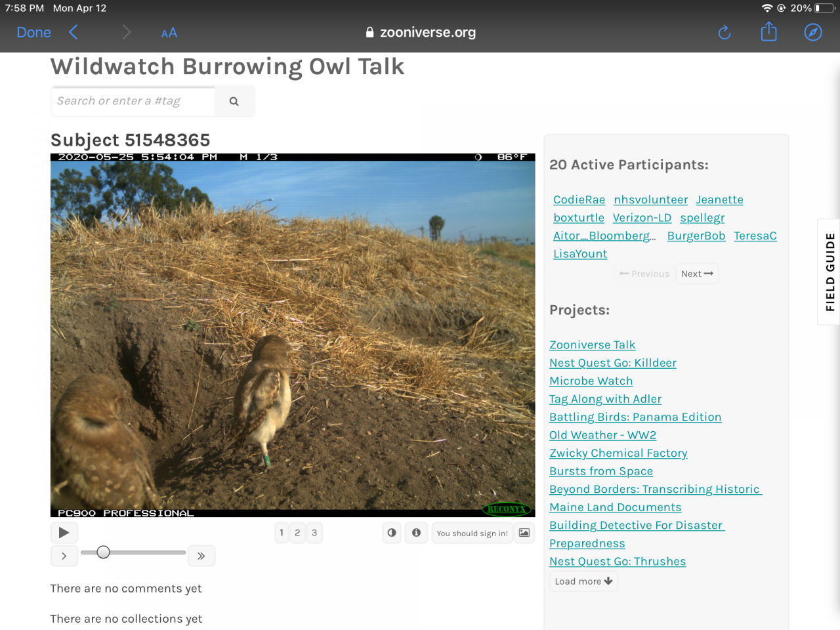Open subject metadata info icon

pos(416,533)
